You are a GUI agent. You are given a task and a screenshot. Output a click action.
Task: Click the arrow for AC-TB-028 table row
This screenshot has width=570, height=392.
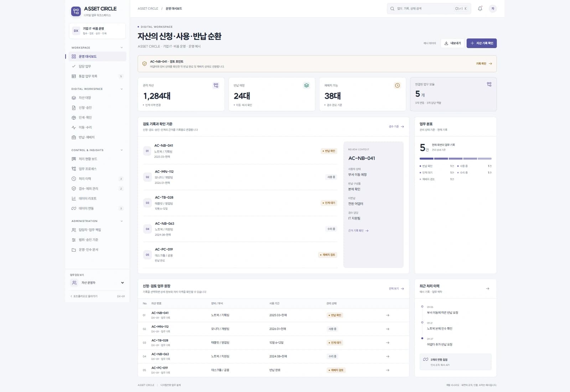tap(388, 343)
